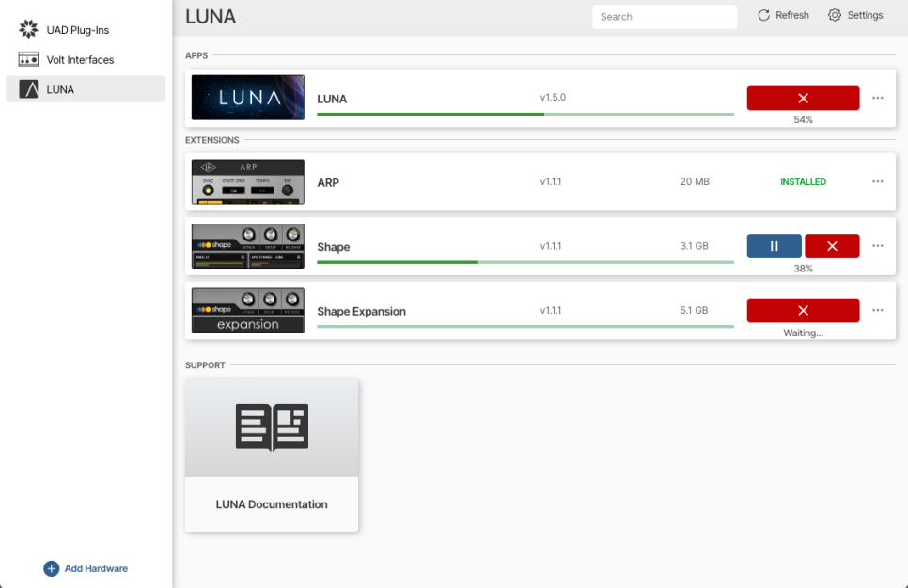
Task: Open more options for the ARP row
Action: (877, 181)
